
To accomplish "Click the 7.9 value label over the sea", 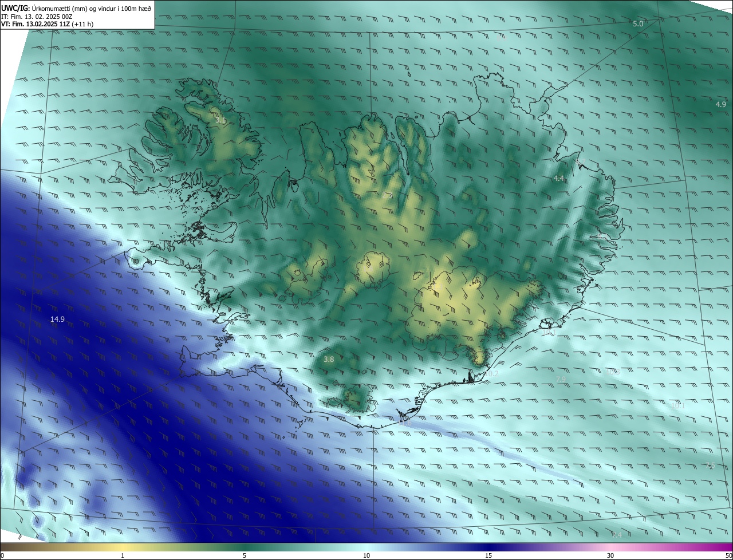I will click(x=561, y=380).
